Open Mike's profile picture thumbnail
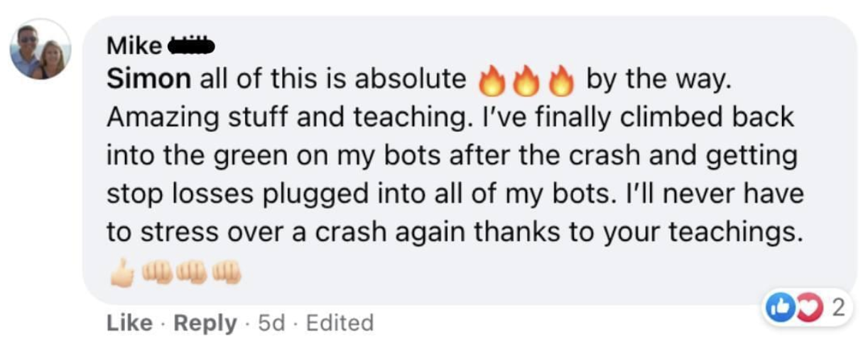 click(40, 49)
